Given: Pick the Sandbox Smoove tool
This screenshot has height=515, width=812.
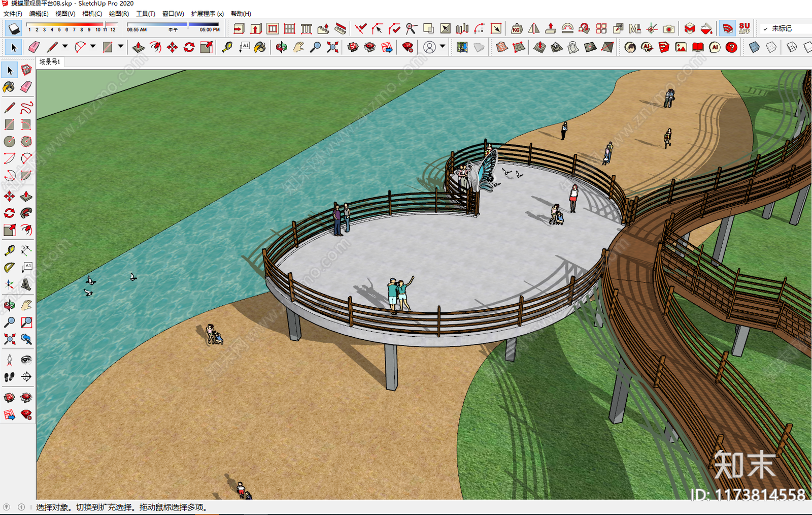Looking at the screenshot, I should [x=539, y=47].
